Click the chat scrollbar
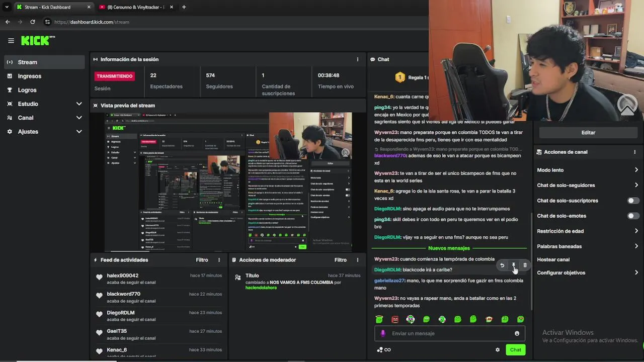Screen dimensions: 644x362 click(531, 261)
